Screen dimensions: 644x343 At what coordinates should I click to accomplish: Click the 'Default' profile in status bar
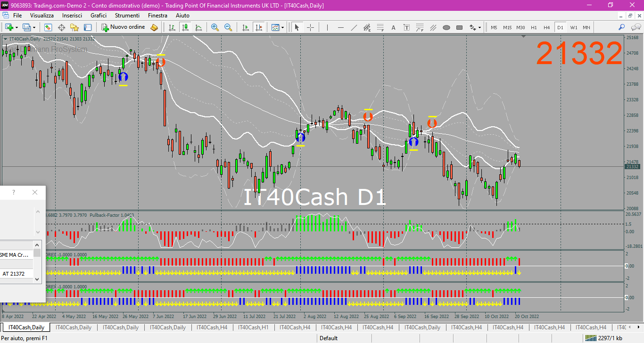click(x=329, y=338)
